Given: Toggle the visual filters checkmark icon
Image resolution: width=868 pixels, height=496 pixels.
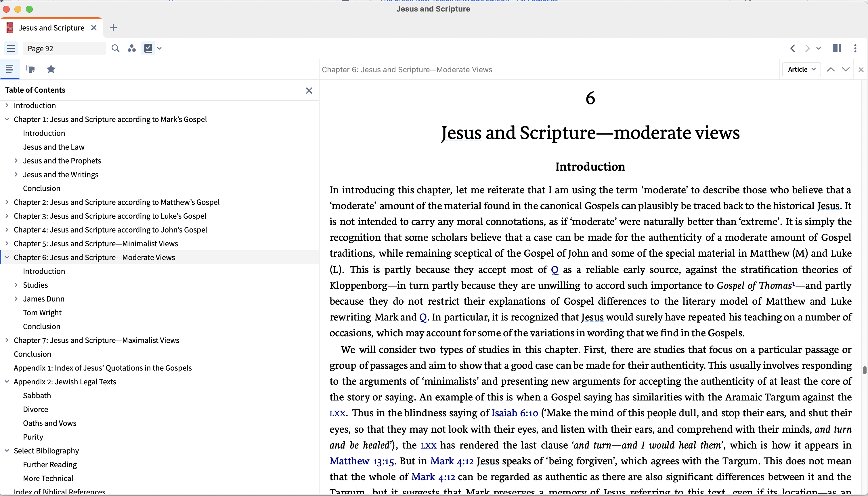Looking at the screenshot, I should coord(148,48).
